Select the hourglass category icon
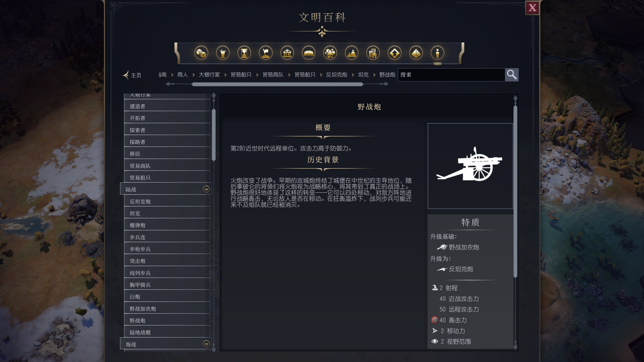 click(244, 53)
